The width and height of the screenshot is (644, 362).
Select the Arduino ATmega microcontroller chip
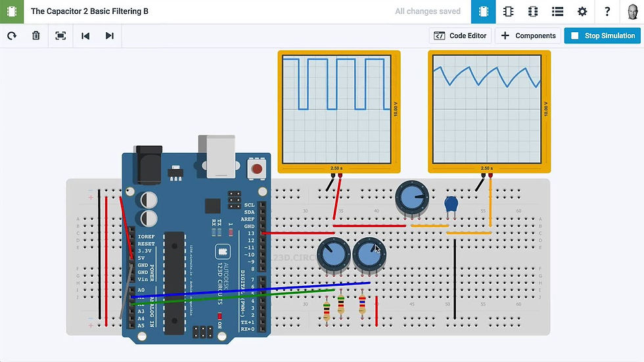175,283
